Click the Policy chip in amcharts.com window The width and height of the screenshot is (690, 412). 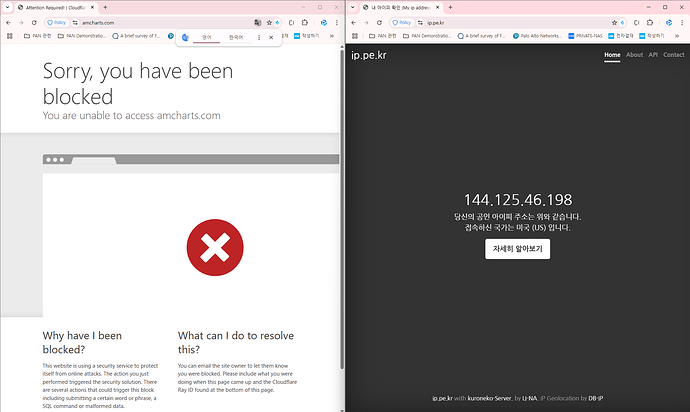tap(57, 22)
